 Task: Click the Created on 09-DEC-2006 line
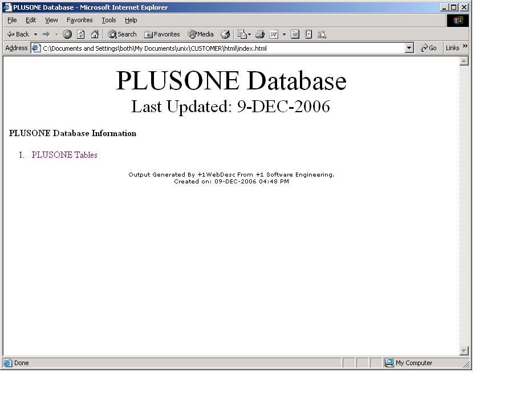point(232,182)
